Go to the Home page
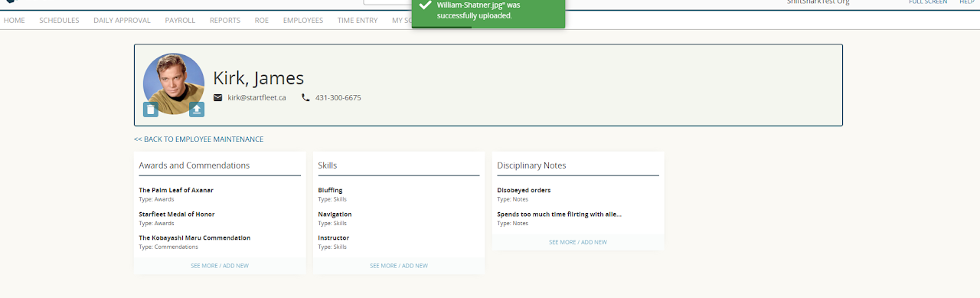 [x=15, y=21]
